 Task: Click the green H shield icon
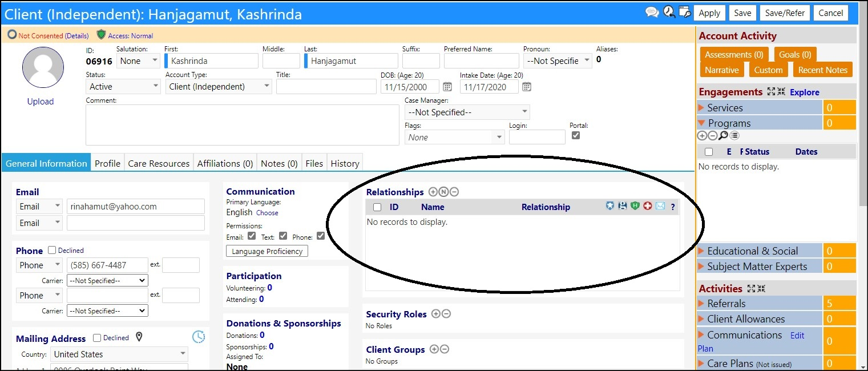(x=635, y=206)
